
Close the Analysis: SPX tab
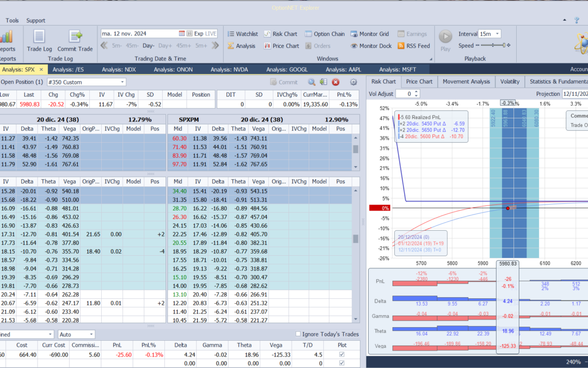click(41, 69)
